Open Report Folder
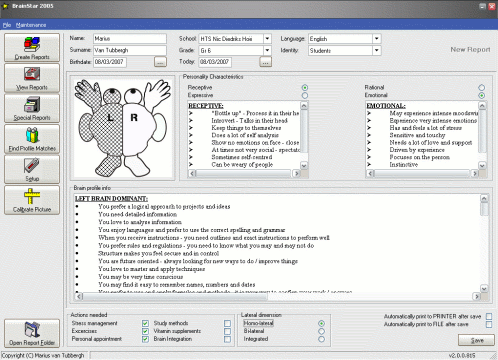Viewport: 498px width, 360px height. [32, 333]
